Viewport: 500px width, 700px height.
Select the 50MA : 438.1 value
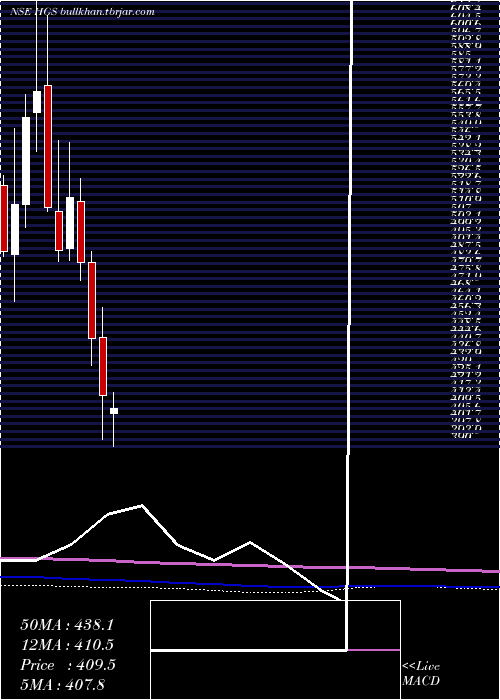point(67,624)
